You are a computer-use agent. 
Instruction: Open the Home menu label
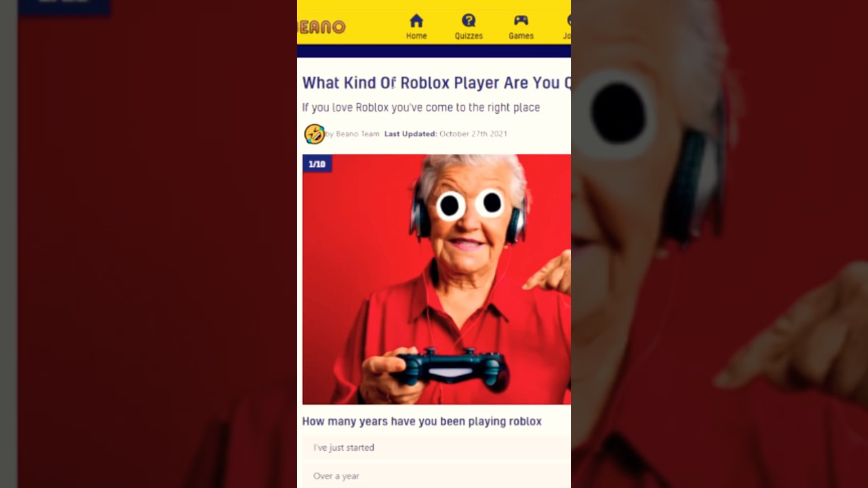coord(416,36)
